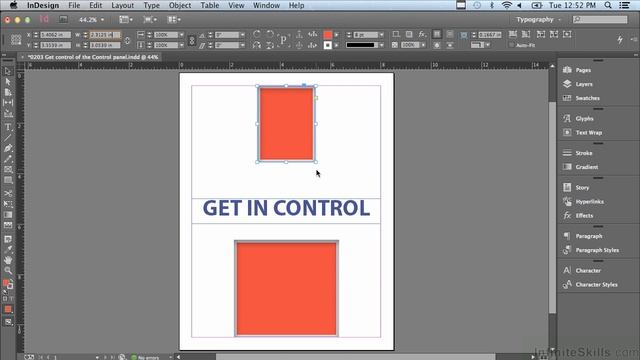
Task: Select the Pen tool
Action: point(8,149)
